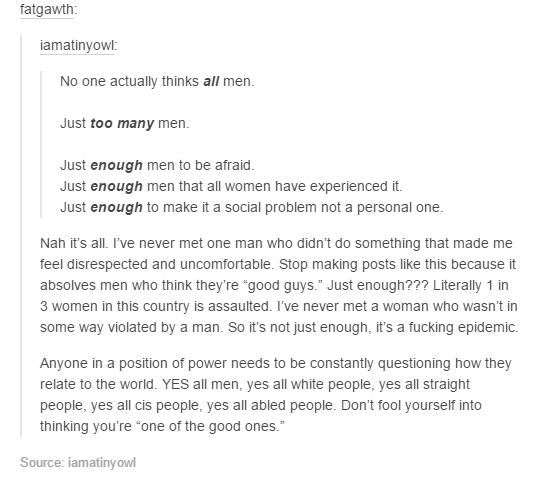Click the bold italic word "all"
This screenshot has width=540, height=480.
(211, 82)
